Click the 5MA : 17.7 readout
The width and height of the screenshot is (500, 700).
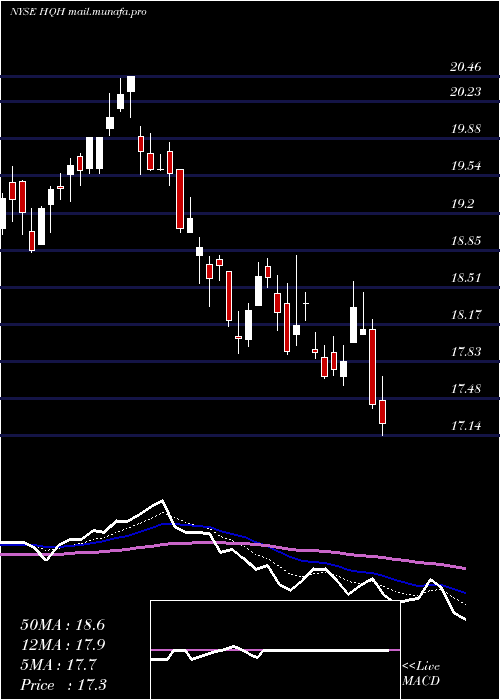pos(58,665)
